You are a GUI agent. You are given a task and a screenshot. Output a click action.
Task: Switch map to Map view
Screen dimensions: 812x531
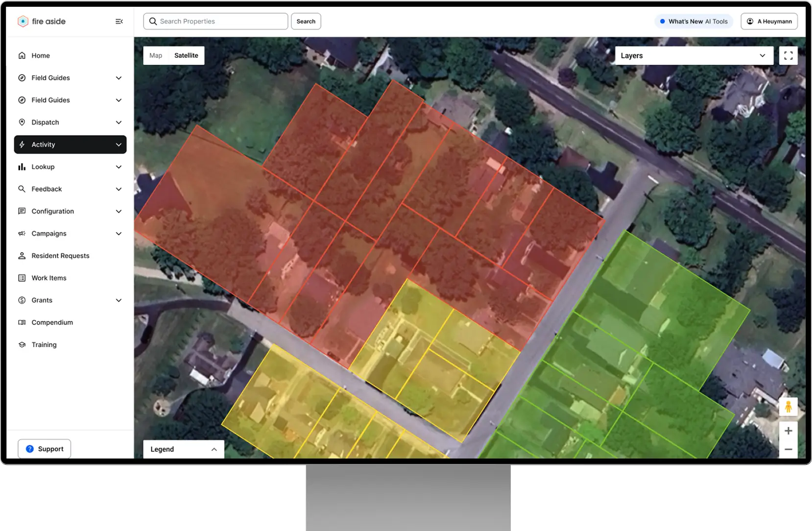[x=156, y=55]
